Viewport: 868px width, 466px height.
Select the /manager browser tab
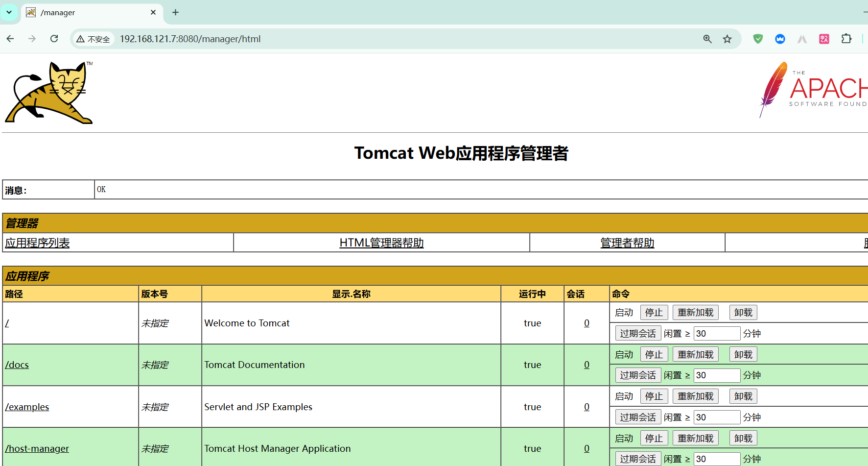tap(92, 12)
